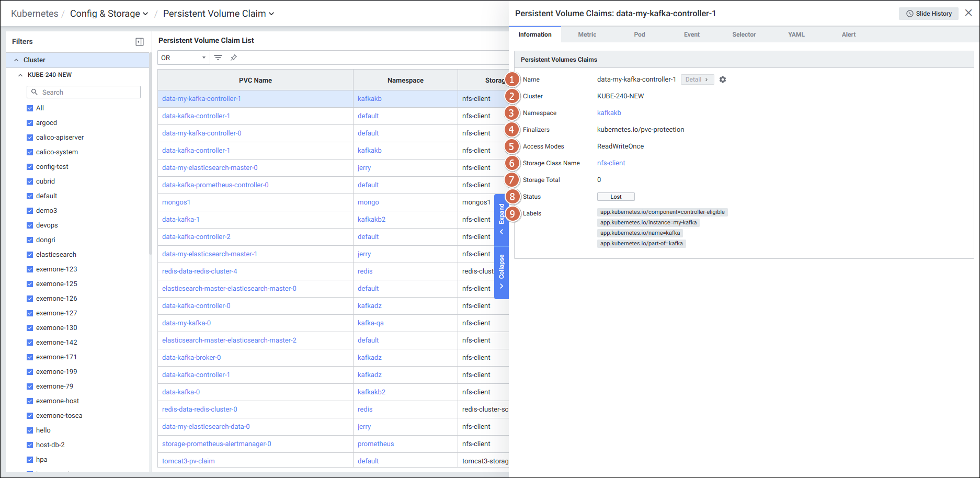980x478 pixels.
Task: Collapse the KUBE-240-NEW cluster tree
Action: click(x=20, y=75)
